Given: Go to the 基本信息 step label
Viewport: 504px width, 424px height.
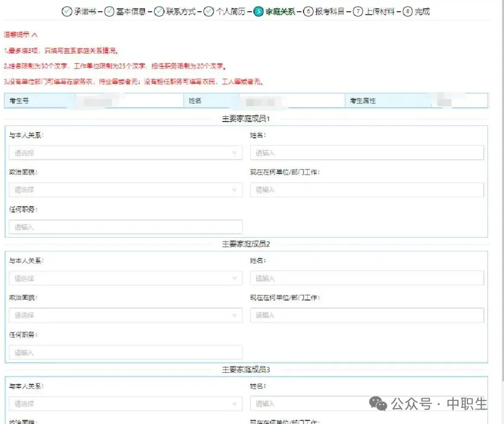Looking at the screenshot, I should click(131, 12).
